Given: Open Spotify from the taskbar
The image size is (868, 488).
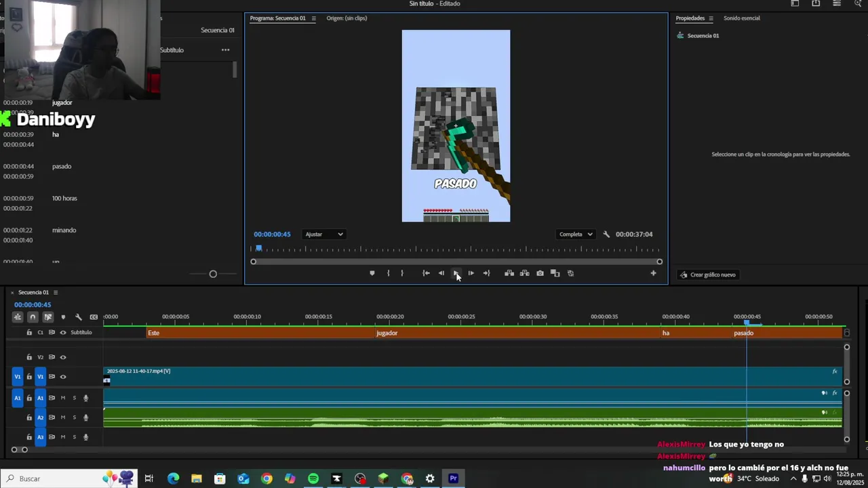Looking at the screenshot, I should click(x=313, y=479).
